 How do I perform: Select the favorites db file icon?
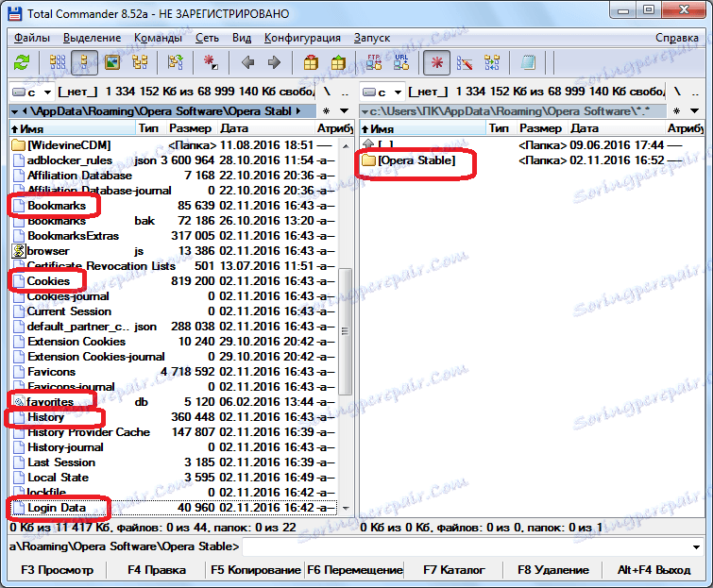[x=18, y=402]
